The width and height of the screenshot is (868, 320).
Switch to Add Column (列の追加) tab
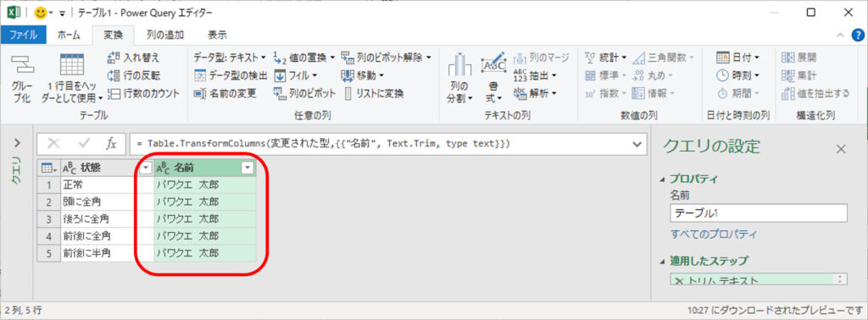click(x=164, y=35)
